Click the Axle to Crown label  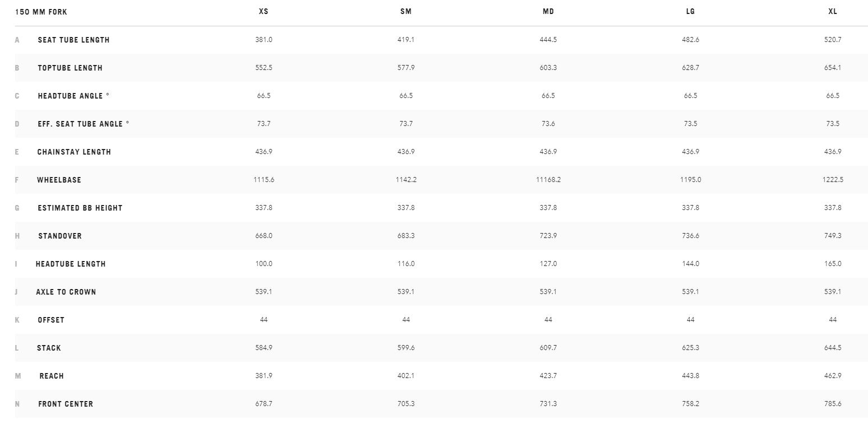tap(66, 292)
